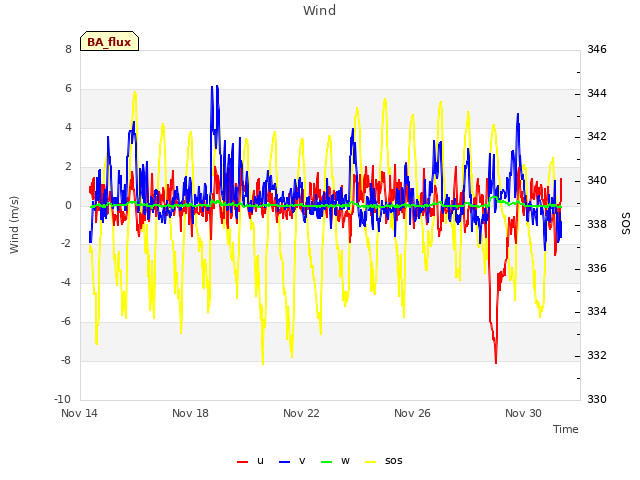Screen dimensions: 640x480
Task: Click the "Nov 22" x-axis tick label
Action: point(301,413)
